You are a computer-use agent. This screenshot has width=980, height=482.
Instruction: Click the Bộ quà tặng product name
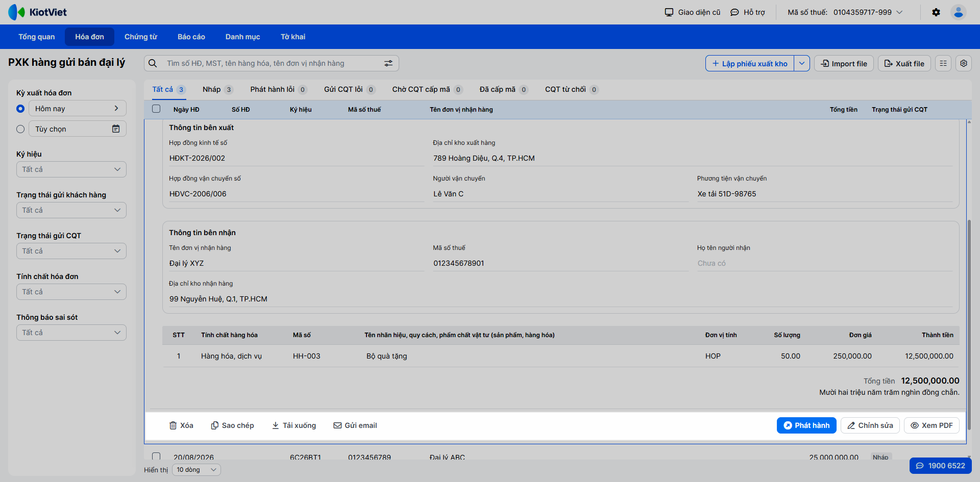387,356
